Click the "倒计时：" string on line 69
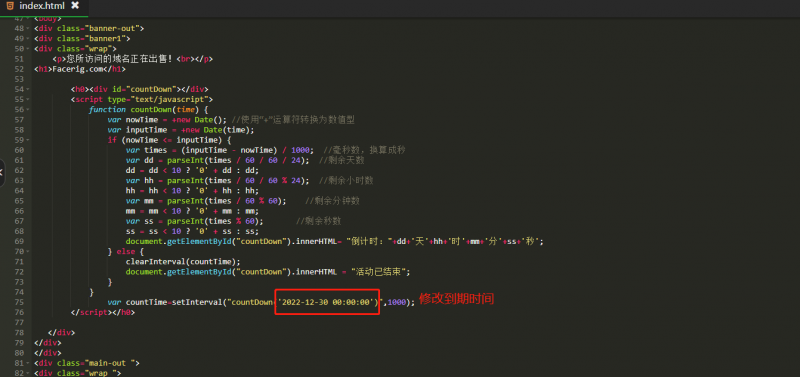 (x=370, y=241)
